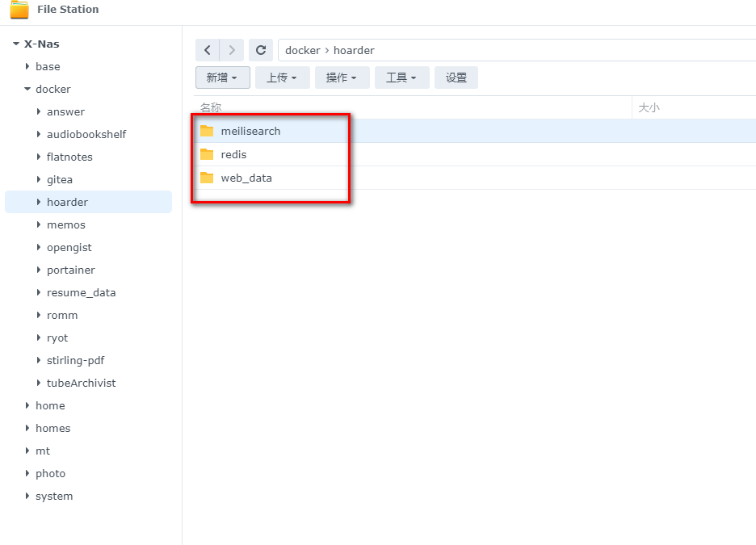Refresh the current folder listing
Screen dimensions: 756x545
pos(260,50)
